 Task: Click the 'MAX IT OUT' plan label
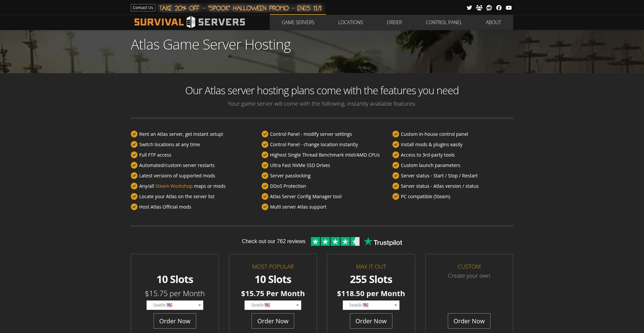click(x=371, y=266)
